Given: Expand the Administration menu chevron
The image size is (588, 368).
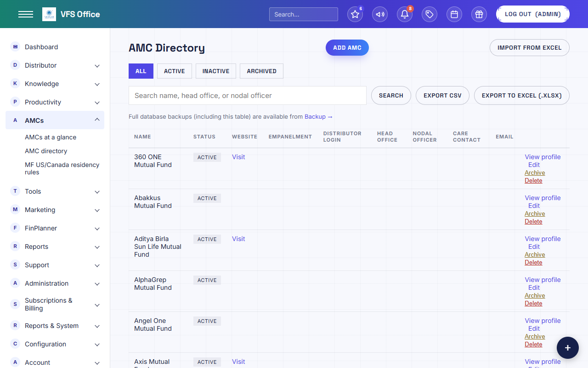Looking at the screenshot, I should point(97,284).
